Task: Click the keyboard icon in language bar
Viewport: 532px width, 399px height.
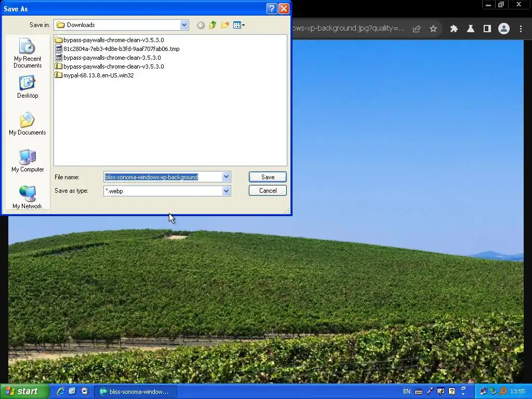Action: pos(419,392)
